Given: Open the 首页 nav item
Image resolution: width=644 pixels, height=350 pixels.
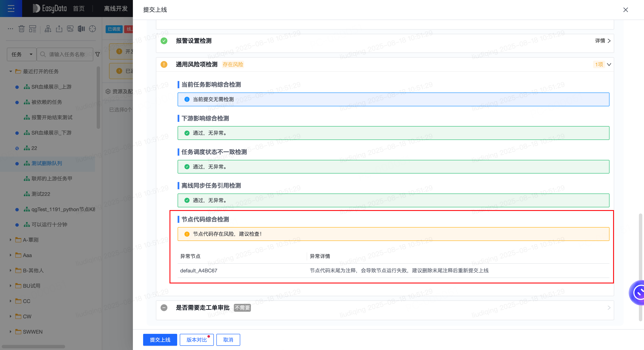Looking at the screenshot, I should click(79, 9).
